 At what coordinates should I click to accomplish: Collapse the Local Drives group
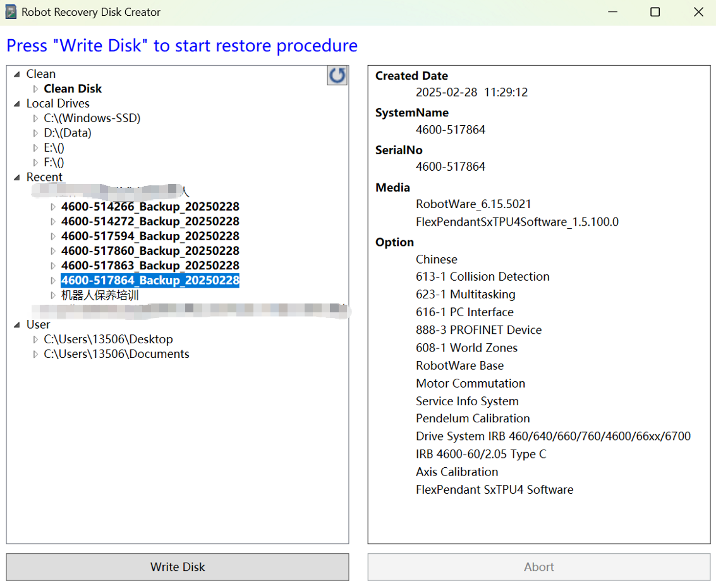click(17, 104)
